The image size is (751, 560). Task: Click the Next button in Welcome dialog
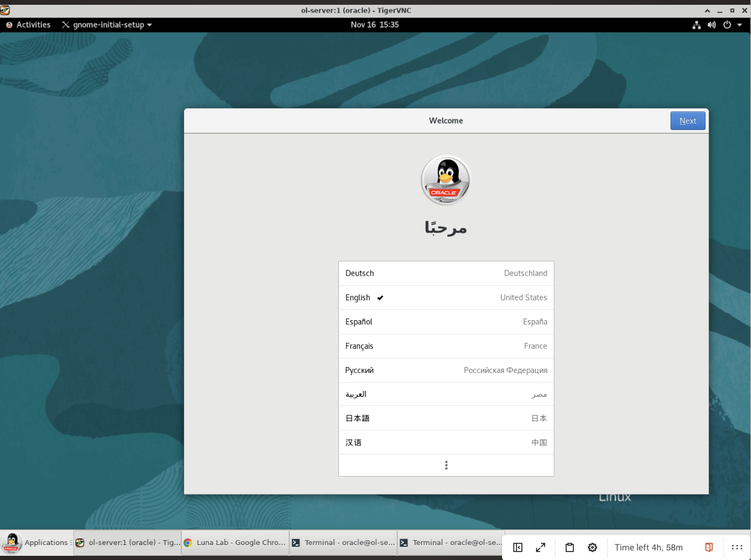point(687,121)
